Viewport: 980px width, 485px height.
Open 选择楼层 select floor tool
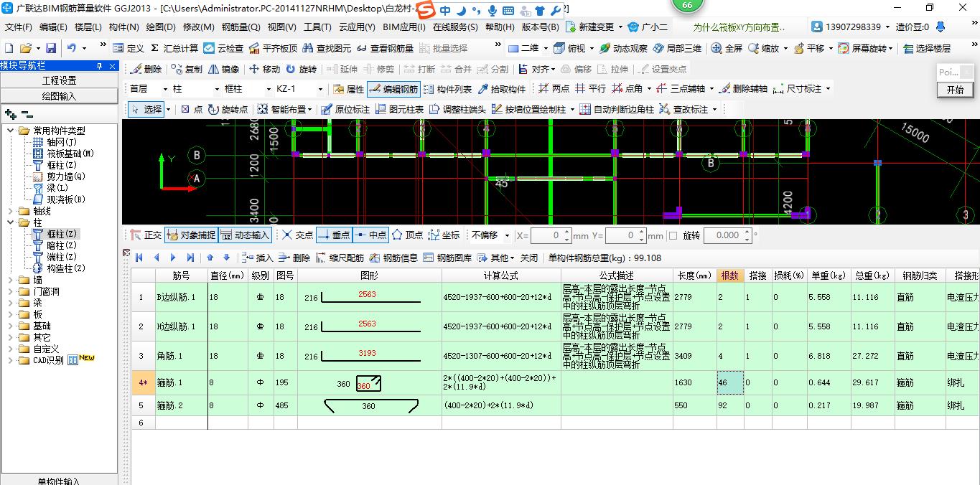[x=927, y=48]
